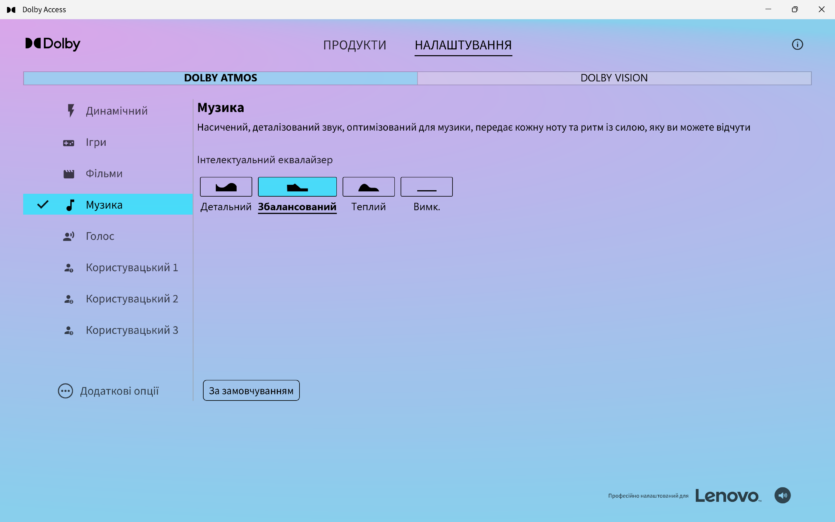Click the Теплий label text
The width and height of the screenshot is (835, 522).
369,207
